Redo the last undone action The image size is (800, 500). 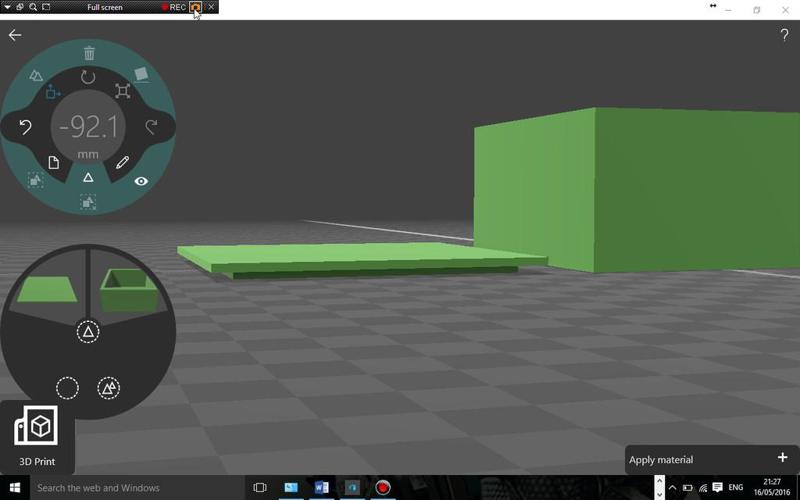[x=151, y=127]
